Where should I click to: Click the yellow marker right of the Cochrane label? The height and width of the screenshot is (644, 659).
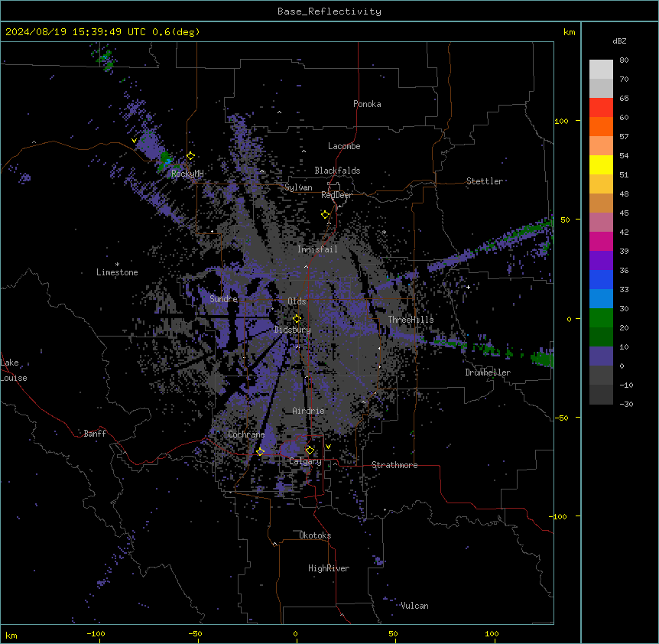(260, 451)
